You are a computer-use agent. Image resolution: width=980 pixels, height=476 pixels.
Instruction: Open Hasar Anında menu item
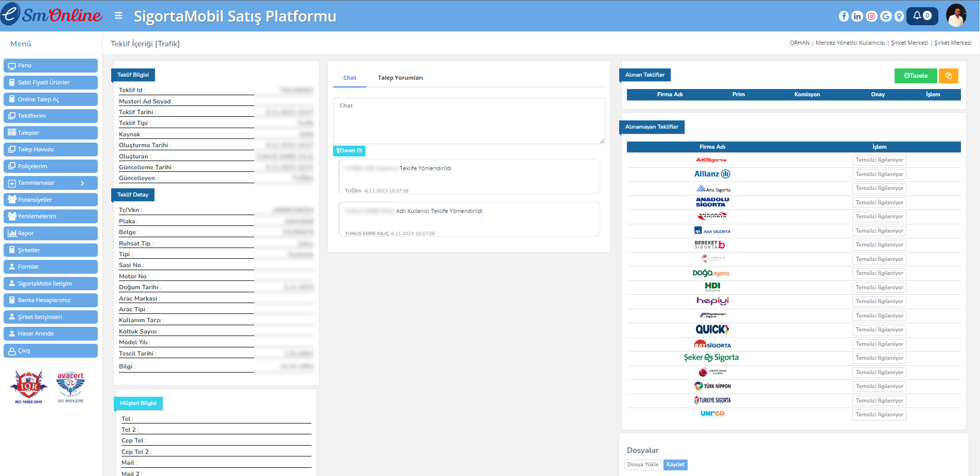50,333
